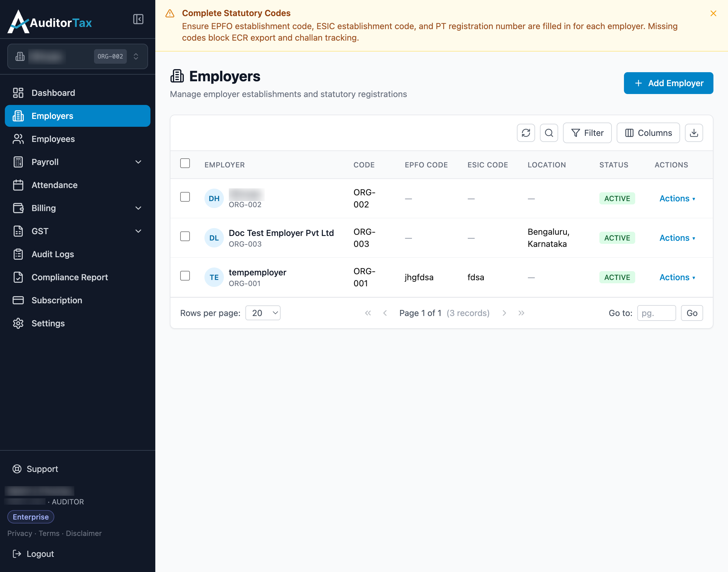The image size is (728, 572).
Task: Open search with the magnifier icon
Action: tap(549, 133)
